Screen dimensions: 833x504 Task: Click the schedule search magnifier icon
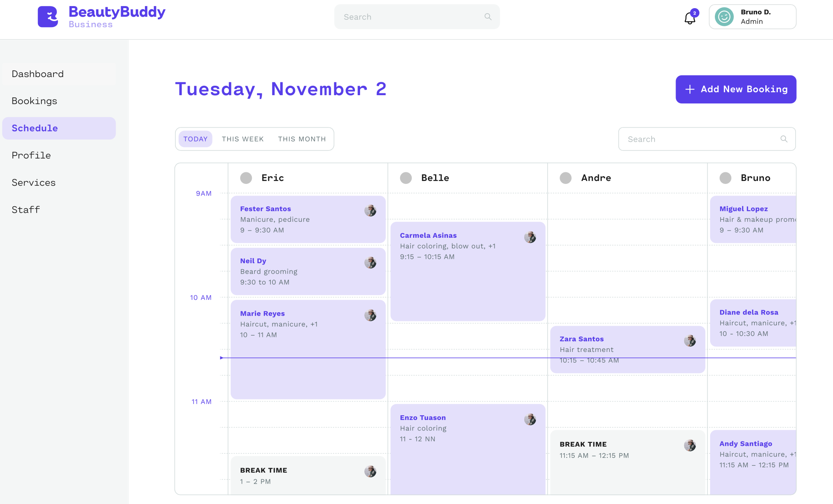[783, 139]
